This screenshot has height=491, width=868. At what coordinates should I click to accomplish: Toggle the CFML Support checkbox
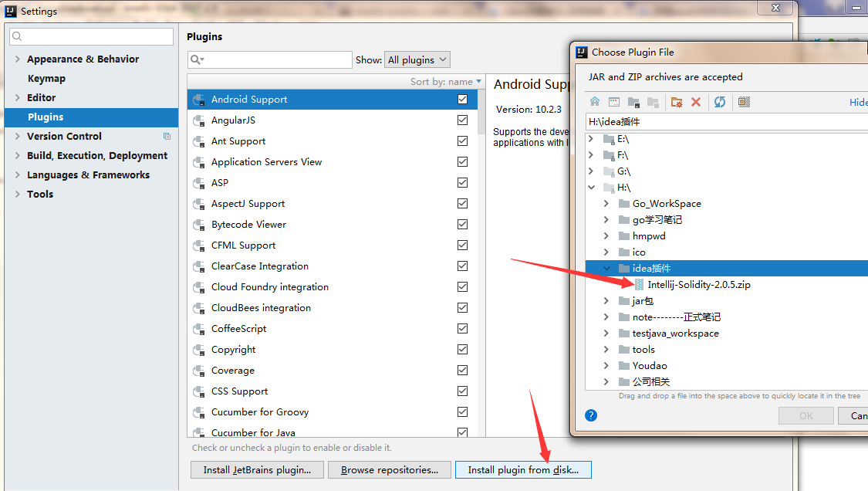pyautogui.click(x=463, y=245)
